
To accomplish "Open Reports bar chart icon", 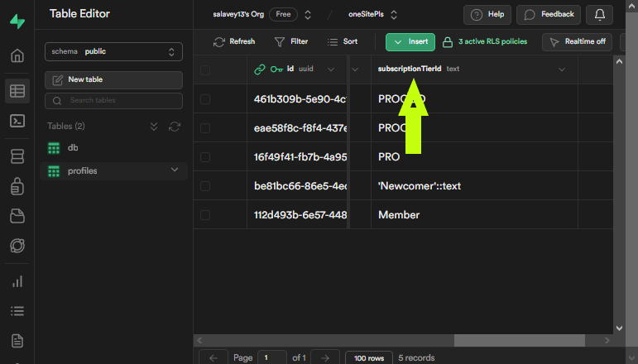I will pyautogui.click(x=17, y=281).
